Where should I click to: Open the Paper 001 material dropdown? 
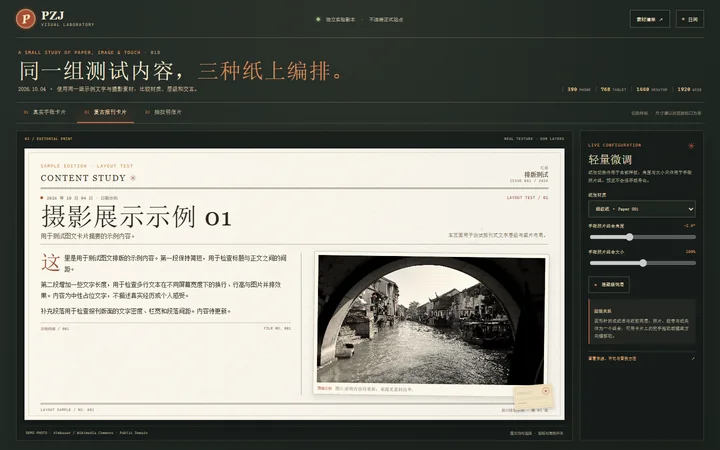pyautogui.click(x=641, y=209)
